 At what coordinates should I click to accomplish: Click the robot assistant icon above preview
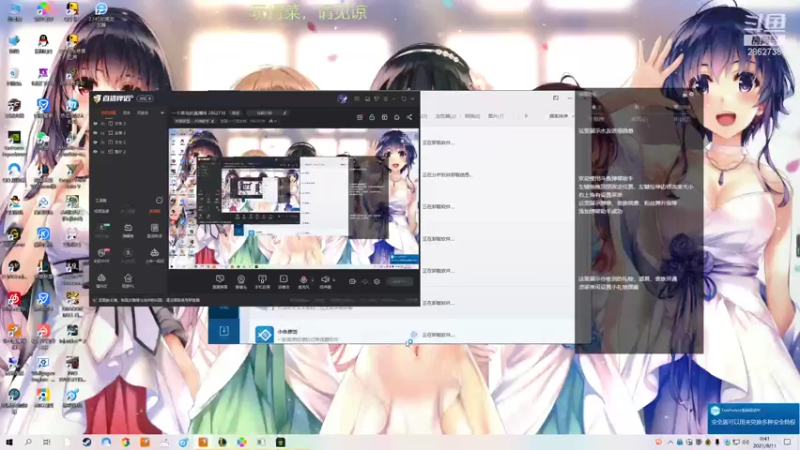coord(372,117)
